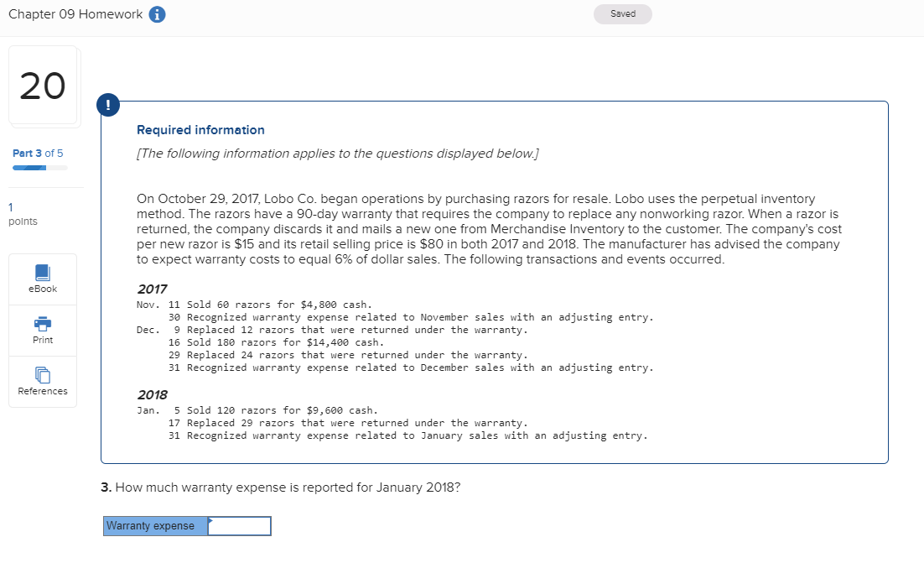Click the '1 points' label
This screenshot has height=563, width=924.
(x=23, y=214)
